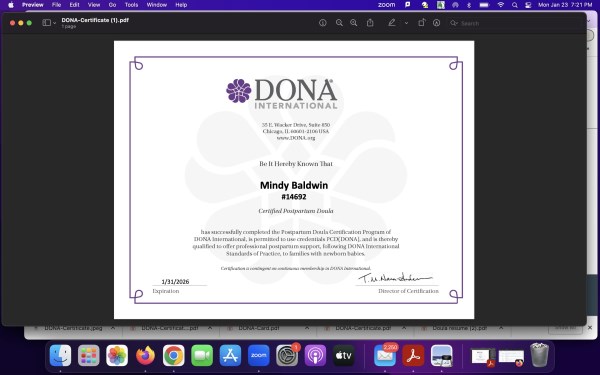This screenshot has height=375, width=600.
Task: Select DONA-Certificate.jpeg download in background browser
Action: coord(73,328)
